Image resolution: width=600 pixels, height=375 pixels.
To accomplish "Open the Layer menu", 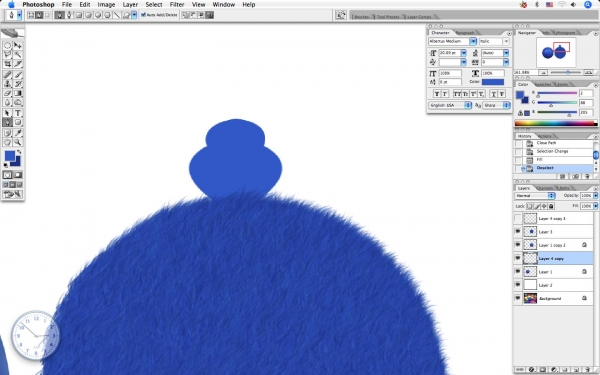I will click(x=130, y=5).
